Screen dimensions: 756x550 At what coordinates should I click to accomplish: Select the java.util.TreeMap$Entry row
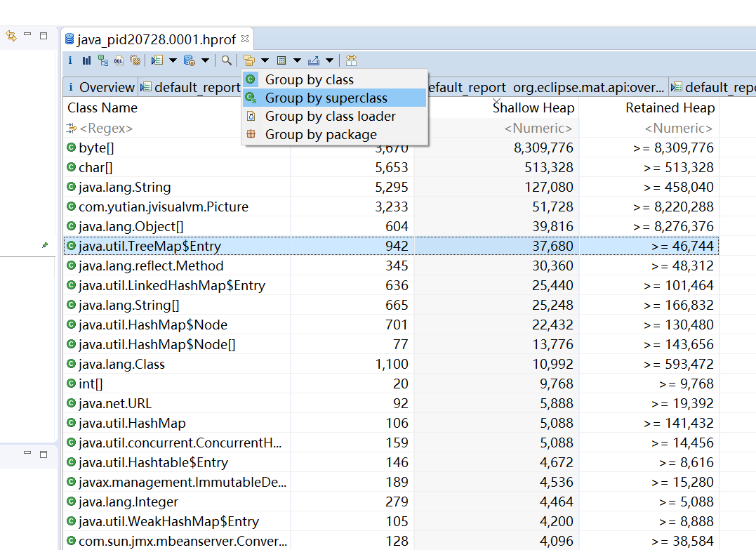tap(150, 246)
